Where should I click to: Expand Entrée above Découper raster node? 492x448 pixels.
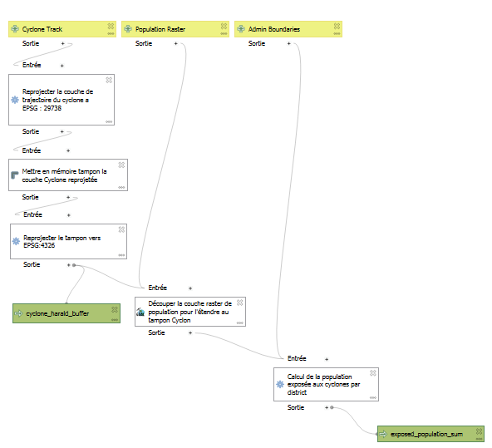pyautogui.click(x=190, y=288)
